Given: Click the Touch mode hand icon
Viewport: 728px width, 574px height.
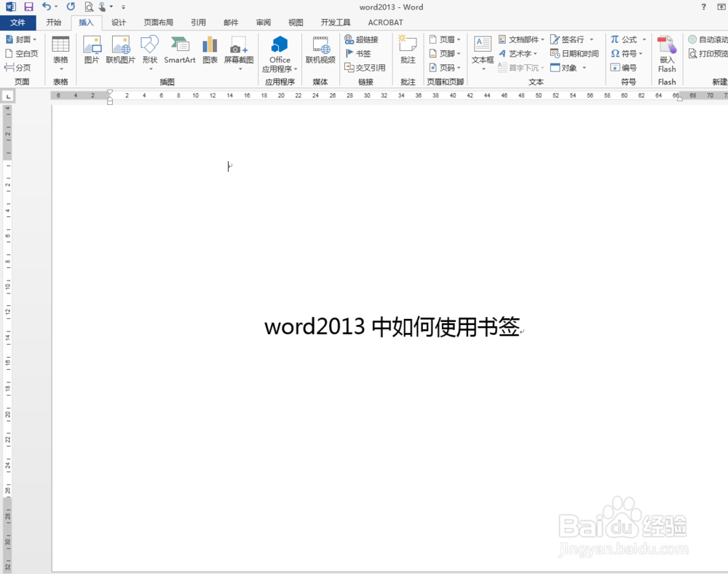Looking at the screenshot, I should point(103,7).
